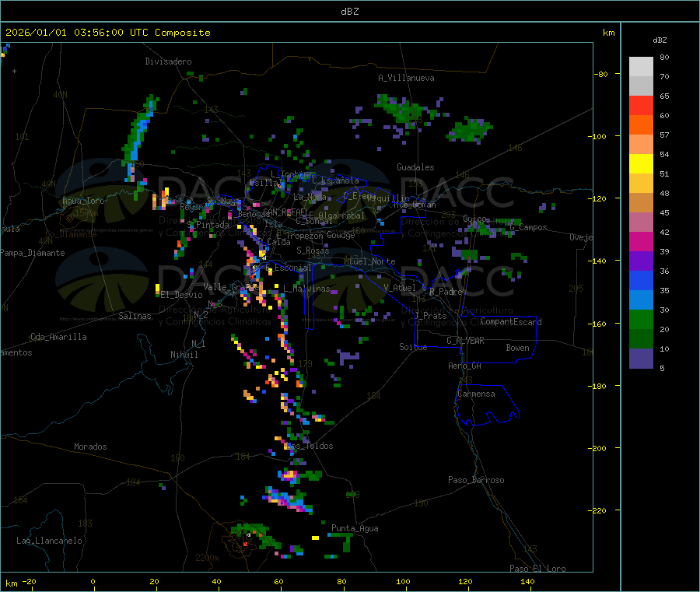The height and width of the screenshot is (592, 700).
Task: Click the Goudge map label
Action: pyautogui.click(x=341, y=235)
